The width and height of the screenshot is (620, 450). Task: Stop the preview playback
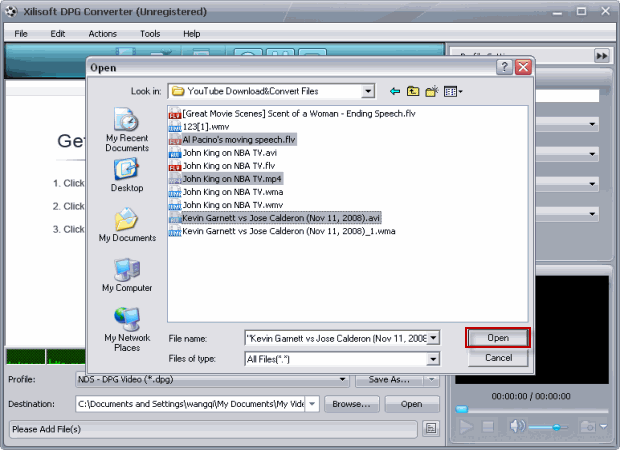(488, 427)
